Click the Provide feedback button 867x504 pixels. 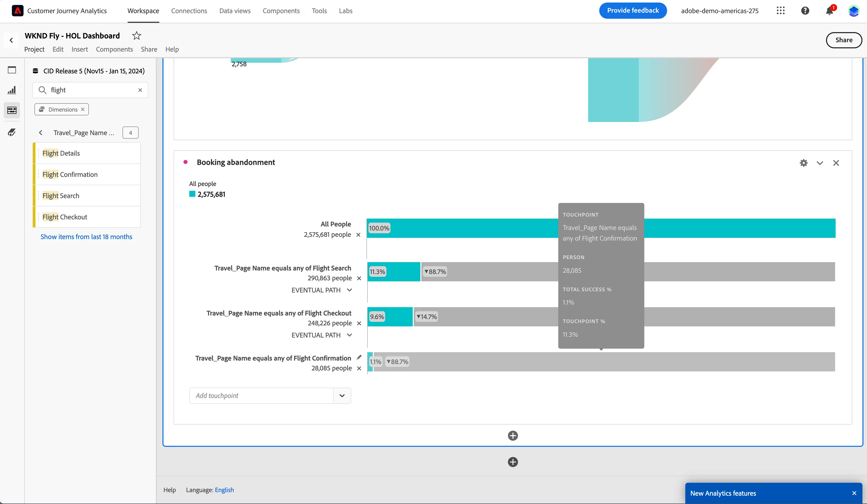click(x=633, y=11)
